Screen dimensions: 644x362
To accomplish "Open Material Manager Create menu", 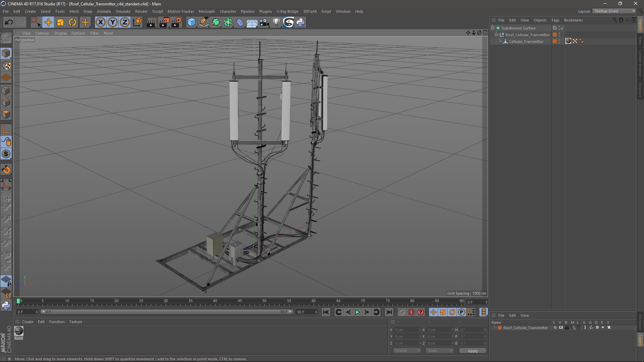I will 28,322.
